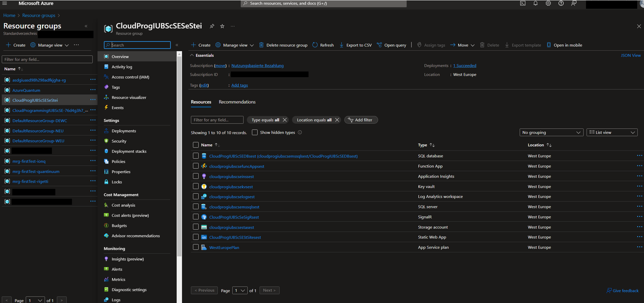Open row menu for cloudprogiubscsekvsest key vault
This screenshot has height=303, width=644.
[639, 186]
